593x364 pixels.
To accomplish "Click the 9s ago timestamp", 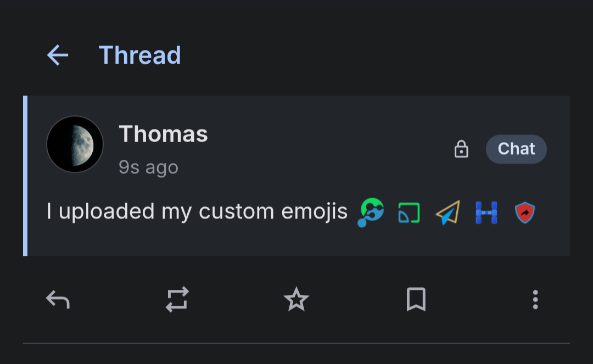I will pyautogui.click(x=148, y=167).
